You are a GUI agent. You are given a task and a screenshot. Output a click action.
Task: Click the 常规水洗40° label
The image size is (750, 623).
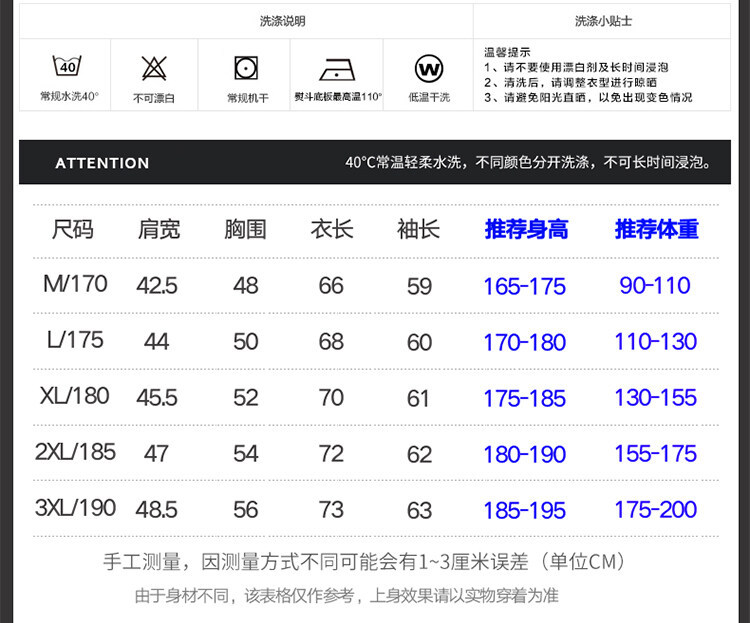pos(69,97)
